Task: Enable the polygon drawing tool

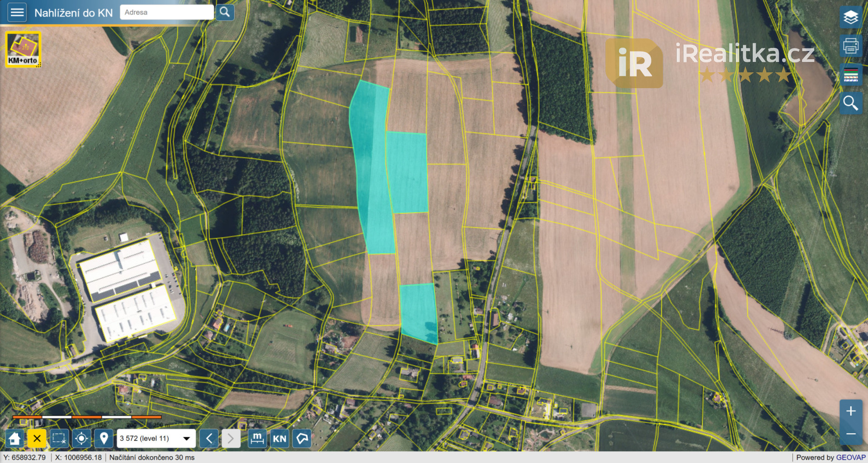Action: (302, 438)
